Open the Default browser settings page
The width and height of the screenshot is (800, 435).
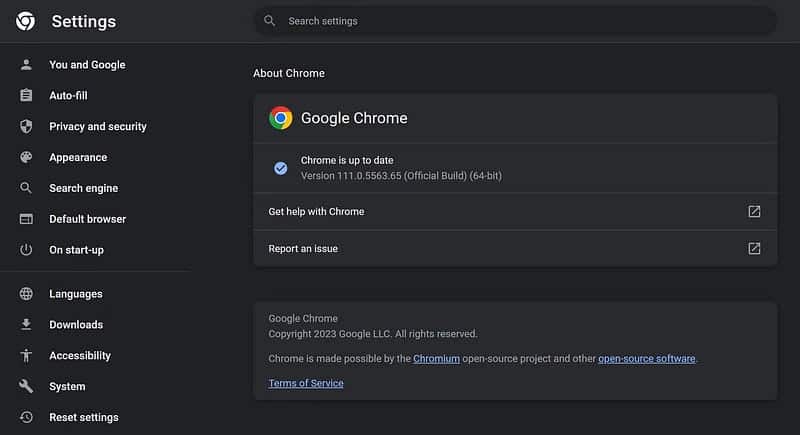(x=87, y=219)
